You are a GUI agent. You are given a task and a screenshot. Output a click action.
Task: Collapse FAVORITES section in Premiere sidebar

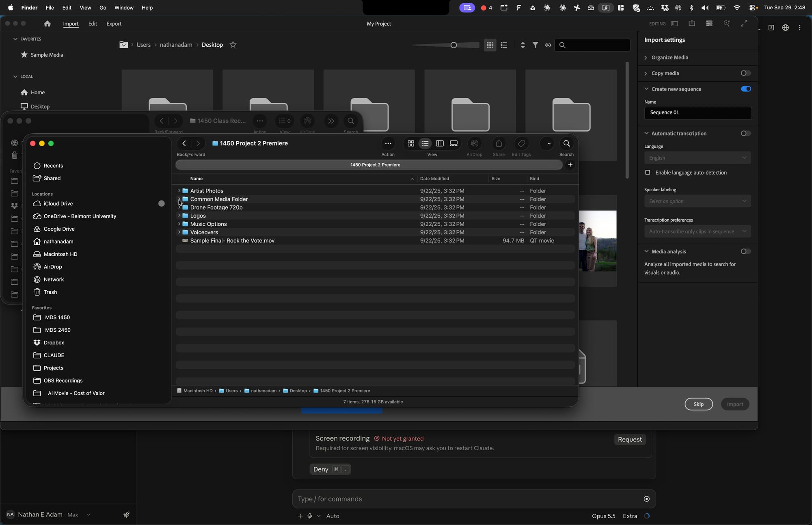(15, 39)
